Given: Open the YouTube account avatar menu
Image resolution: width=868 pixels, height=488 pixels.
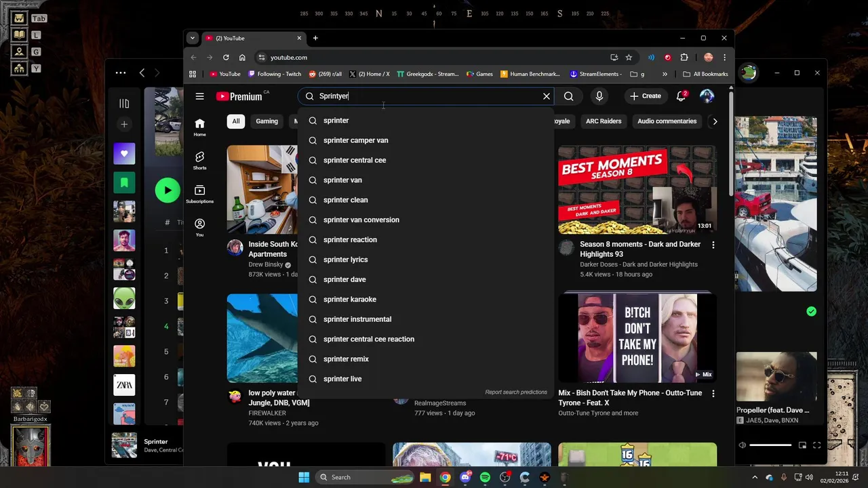Looking at the screenshot, I should pyautogui.click(x=707, y=96).
